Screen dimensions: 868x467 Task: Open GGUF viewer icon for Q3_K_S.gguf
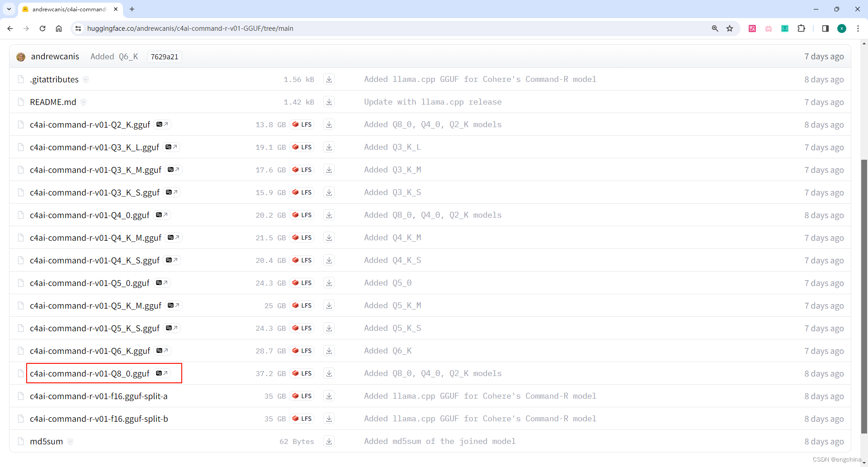coord(172,192)
